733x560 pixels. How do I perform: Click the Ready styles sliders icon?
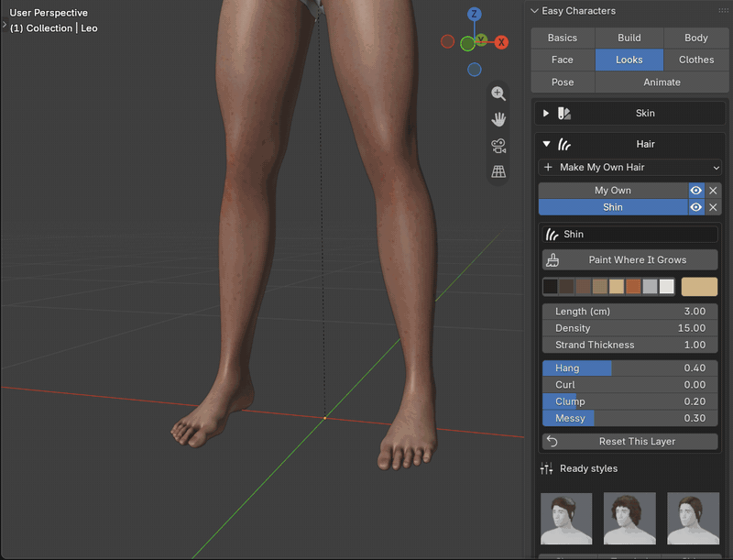click(546, 468)
